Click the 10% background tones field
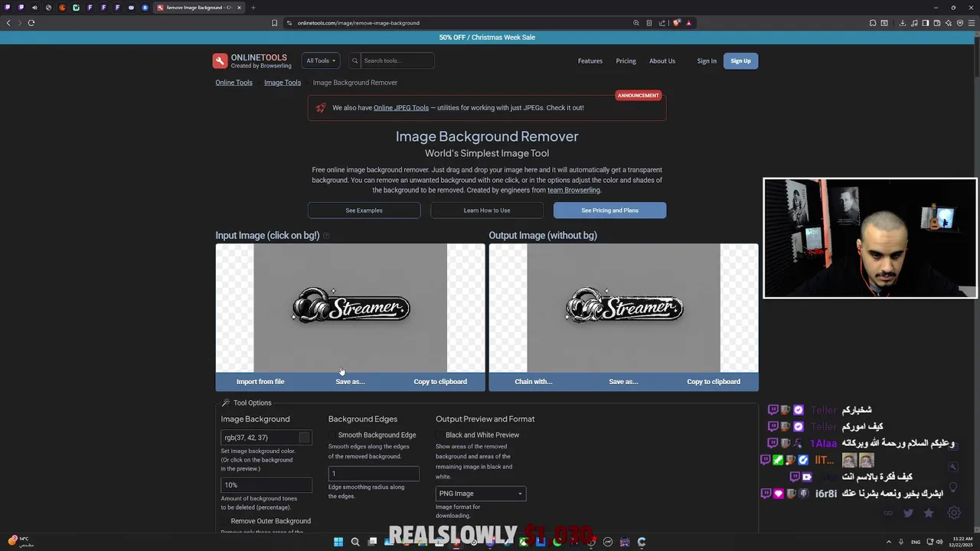 click(x=266, y=484)
